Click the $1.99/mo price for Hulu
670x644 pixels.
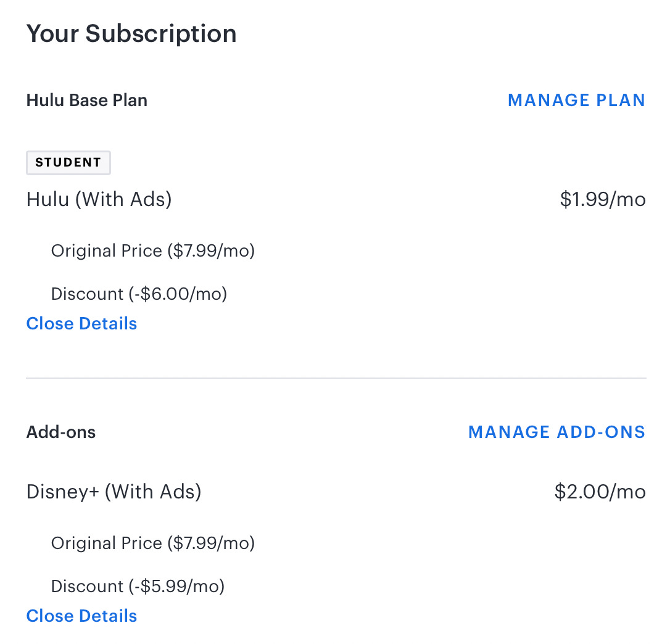tap(603, 199)
